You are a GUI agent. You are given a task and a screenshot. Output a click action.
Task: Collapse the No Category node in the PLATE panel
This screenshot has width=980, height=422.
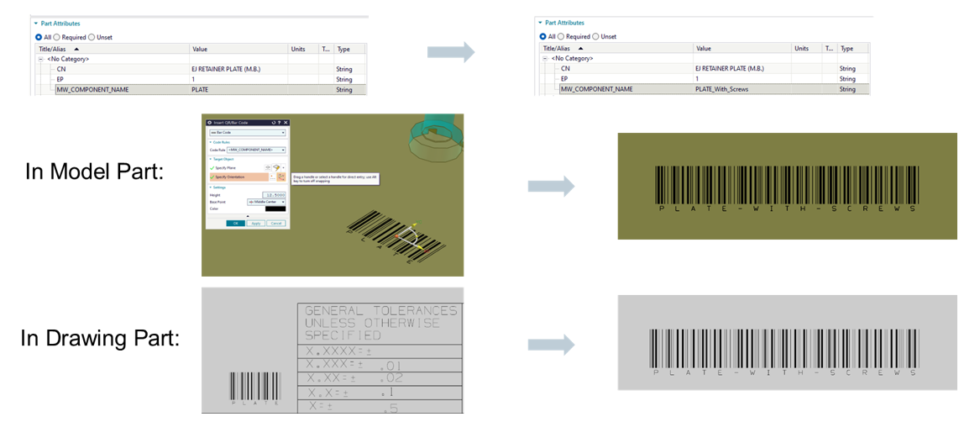point(41,59)
